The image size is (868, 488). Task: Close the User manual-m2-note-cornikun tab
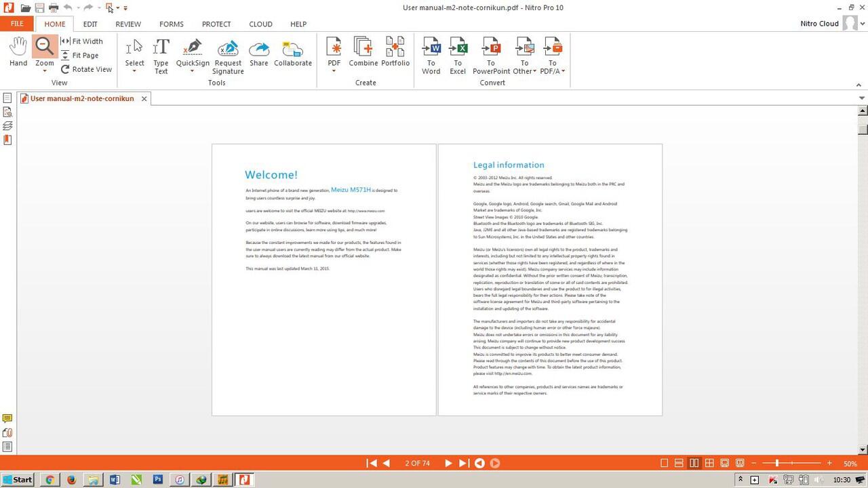144,99
